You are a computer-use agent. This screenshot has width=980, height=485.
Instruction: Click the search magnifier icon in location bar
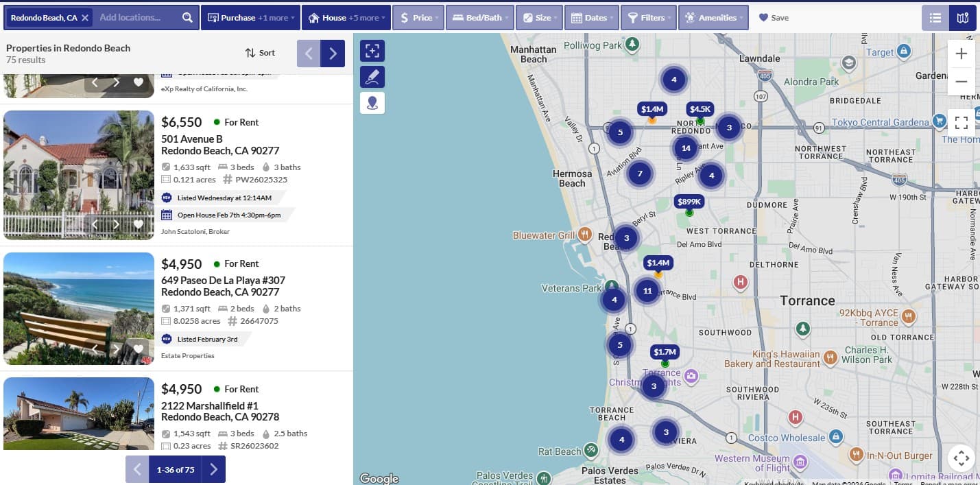click(x=187, y=18)
